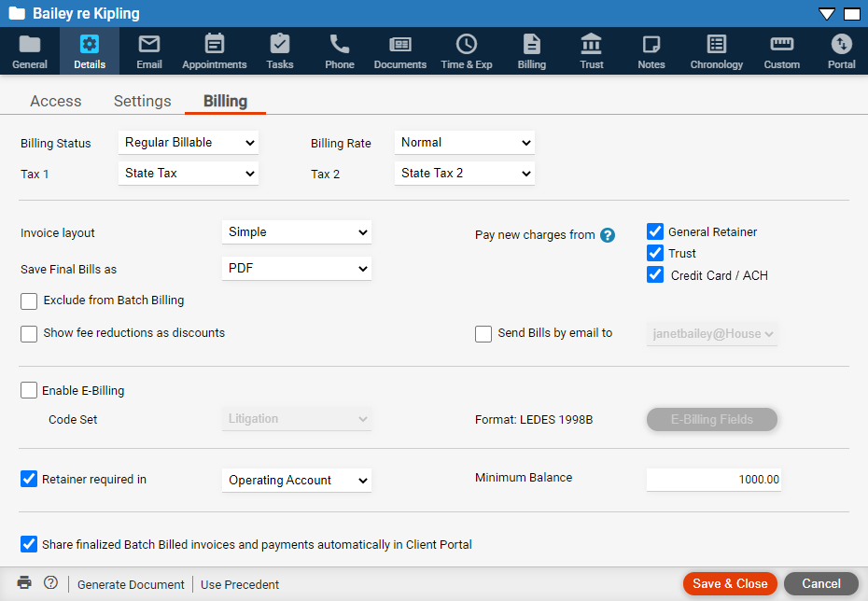The width and height of the screenshot is (868, 601).
Task: Click the Save & Close button
Action: 730,583
